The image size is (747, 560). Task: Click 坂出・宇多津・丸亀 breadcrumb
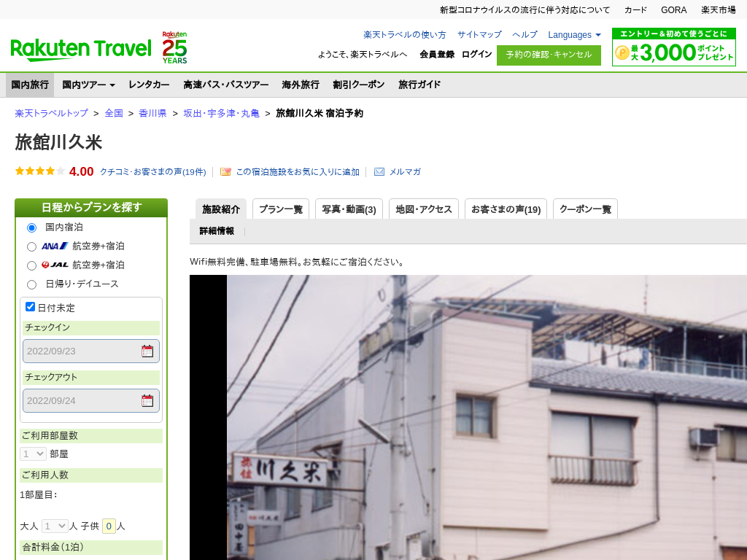pyautogui.click(x=222, y=113)
